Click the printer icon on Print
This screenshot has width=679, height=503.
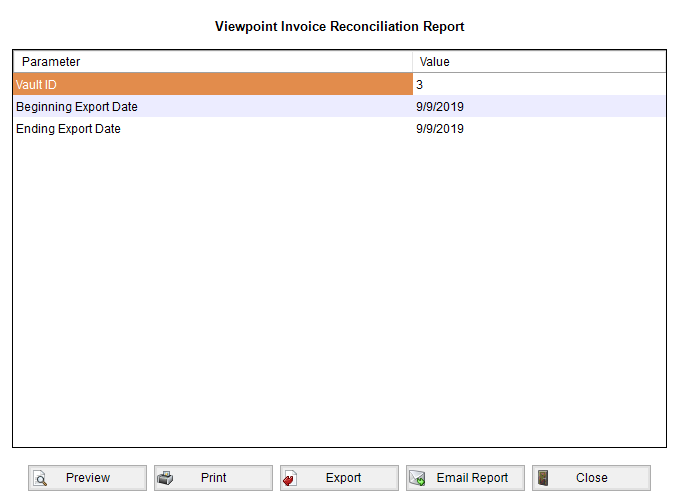(165, 478)
